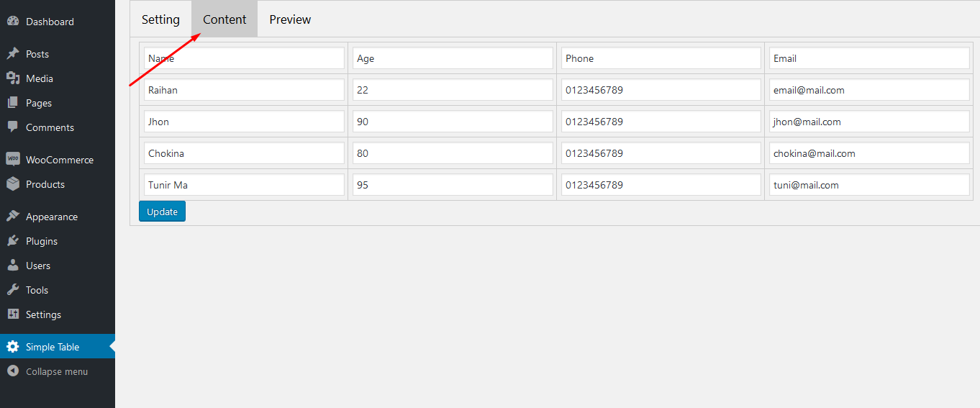Image resolution: width=980 pixels, height=408 pixels.
Task: Click the phone field in Raihan's row
Action: [x=661, y=90]
